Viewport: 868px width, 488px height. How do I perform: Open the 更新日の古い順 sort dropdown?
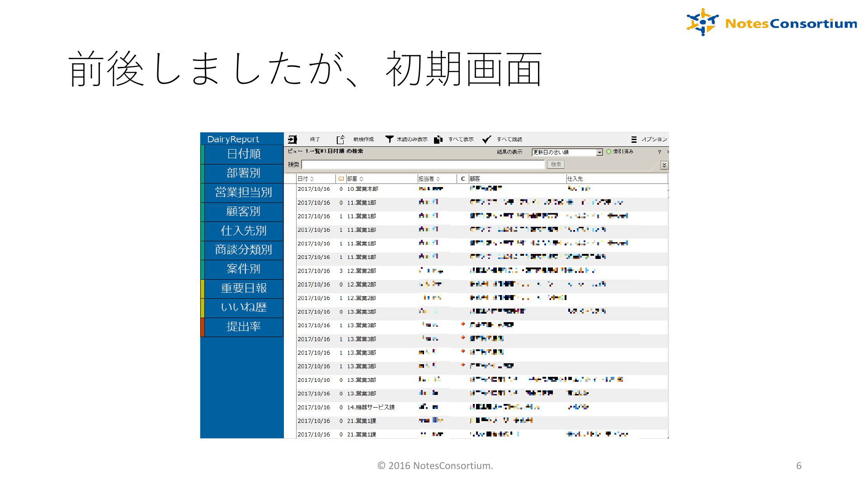(x=567, y=152)
